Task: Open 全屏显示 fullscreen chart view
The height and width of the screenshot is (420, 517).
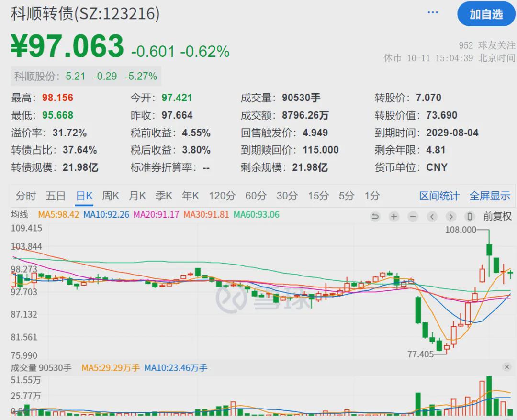Action: [x=490, y=196]
